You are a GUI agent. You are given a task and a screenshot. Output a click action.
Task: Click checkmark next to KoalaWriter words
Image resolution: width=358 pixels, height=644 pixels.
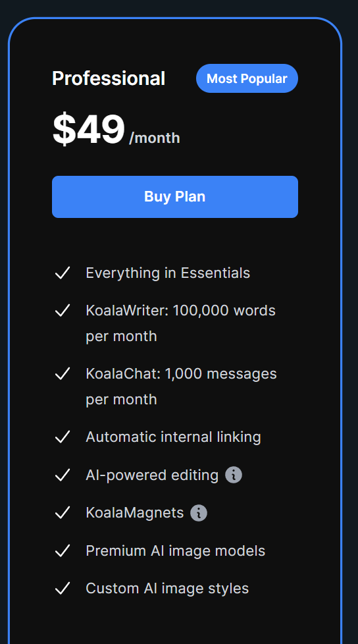[x=63, y=311]
